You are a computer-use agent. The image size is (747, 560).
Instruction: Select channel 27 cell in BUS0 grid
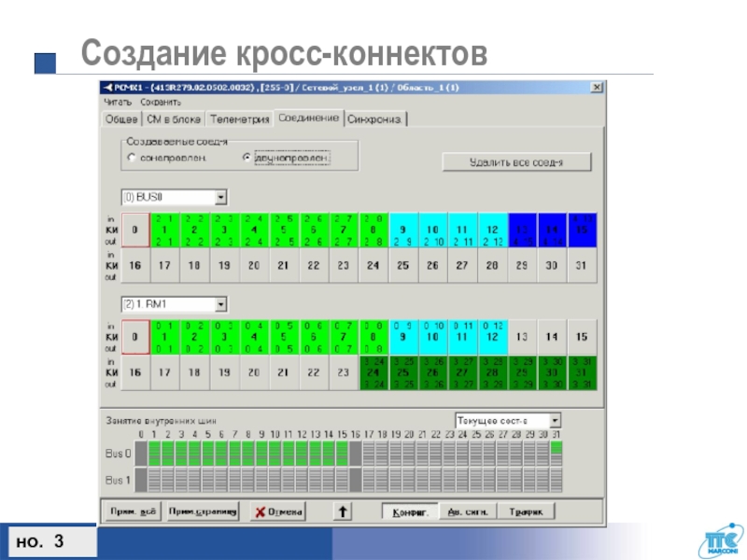(462, 266)
